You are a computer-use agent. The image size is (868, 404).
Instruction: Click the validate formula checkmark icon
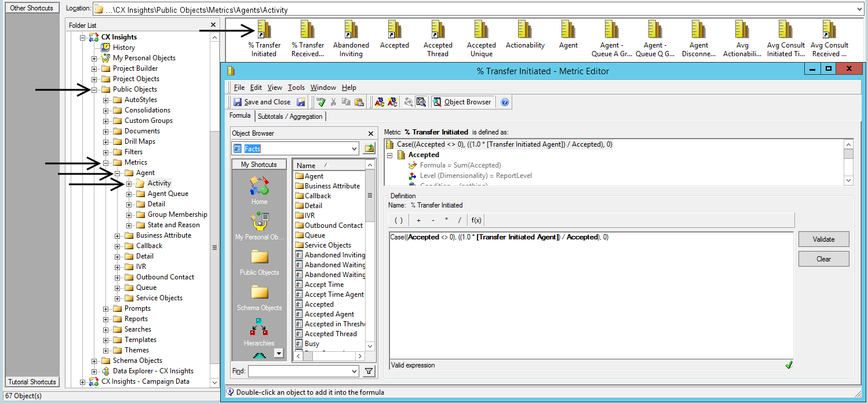pyautogui.click(x=321, y=102)
